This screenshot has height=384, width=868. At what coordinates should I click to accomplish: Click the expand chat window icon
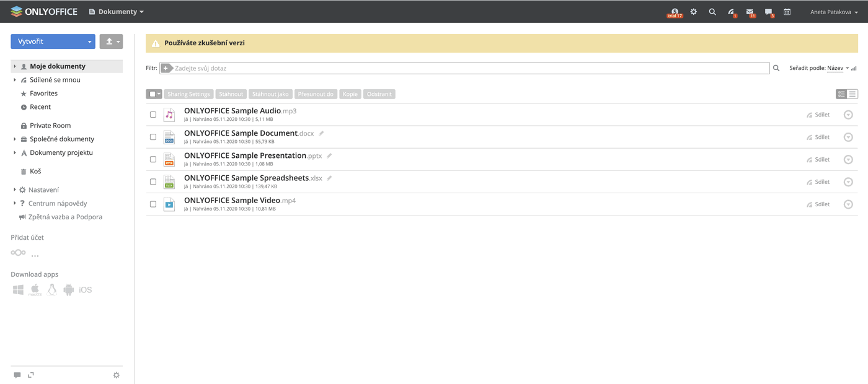(31, 375)
